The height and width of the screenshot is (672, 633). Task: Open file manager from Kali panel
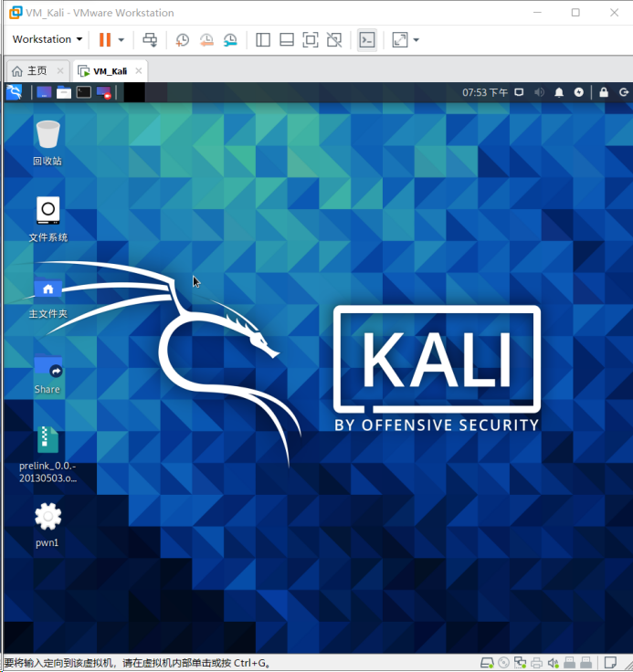coord(63,92)
